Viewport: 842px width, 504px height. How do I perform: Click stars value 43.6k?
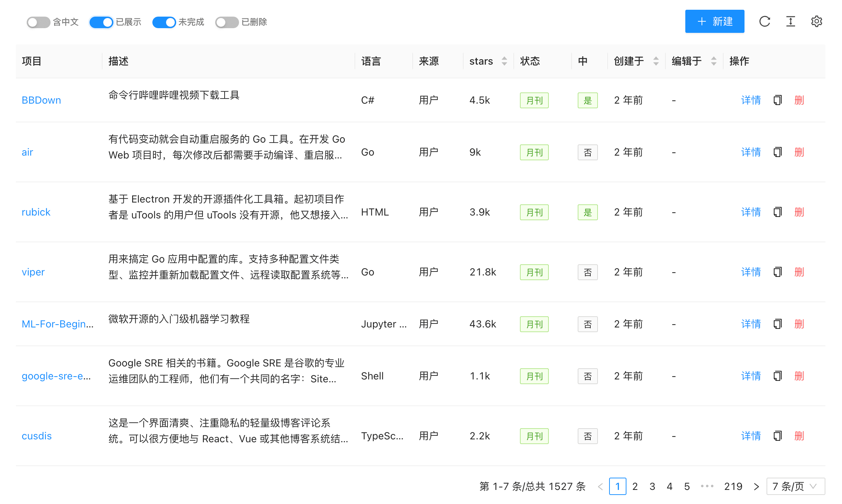tap(483, 324)
